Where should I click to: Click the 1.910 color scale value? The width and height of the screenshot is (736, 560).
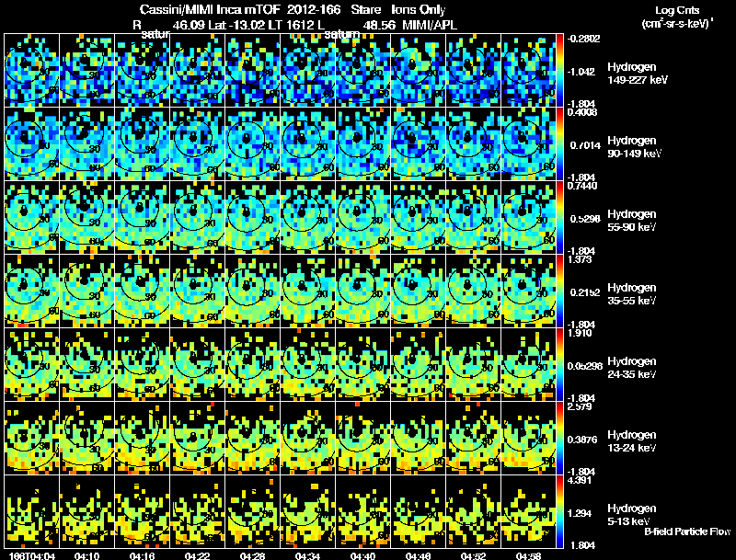click(580, 333)
